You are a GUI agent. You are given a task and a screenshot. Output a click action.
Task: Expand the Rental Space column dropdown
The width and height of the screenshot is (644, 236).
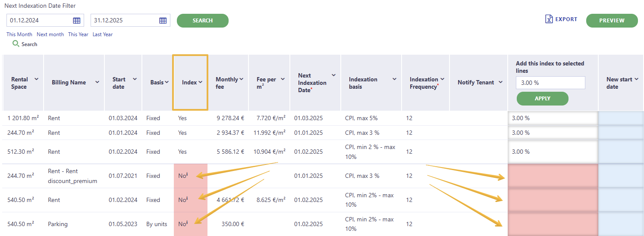point(36,79)
